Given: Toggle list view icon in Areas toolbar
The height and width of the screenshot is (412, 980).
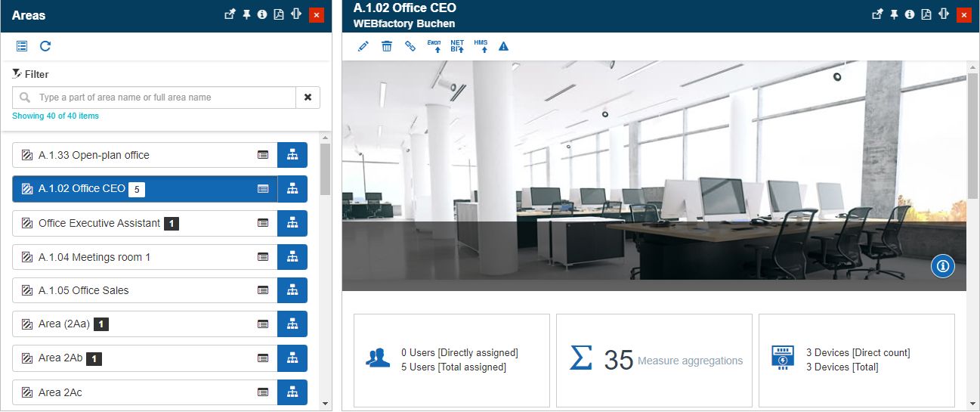Looking at the screenshot, I should point(22,47).
